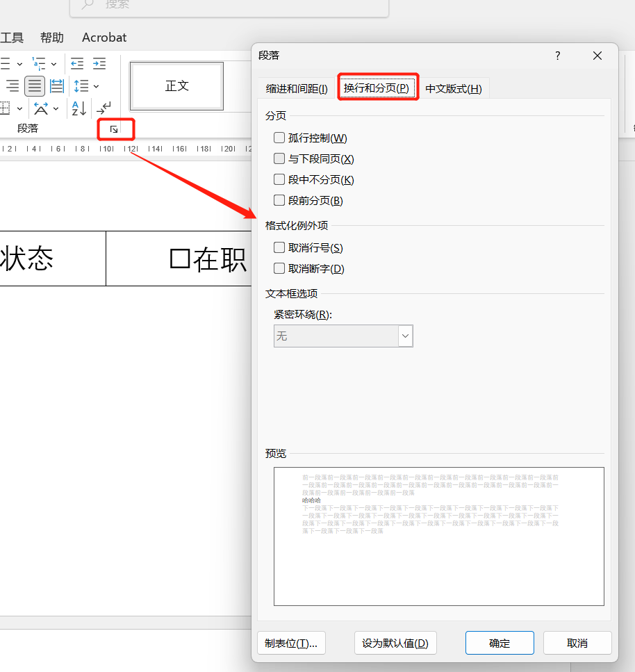
Task: Click the paragraph preview box
Action: (x=439, y=536)
